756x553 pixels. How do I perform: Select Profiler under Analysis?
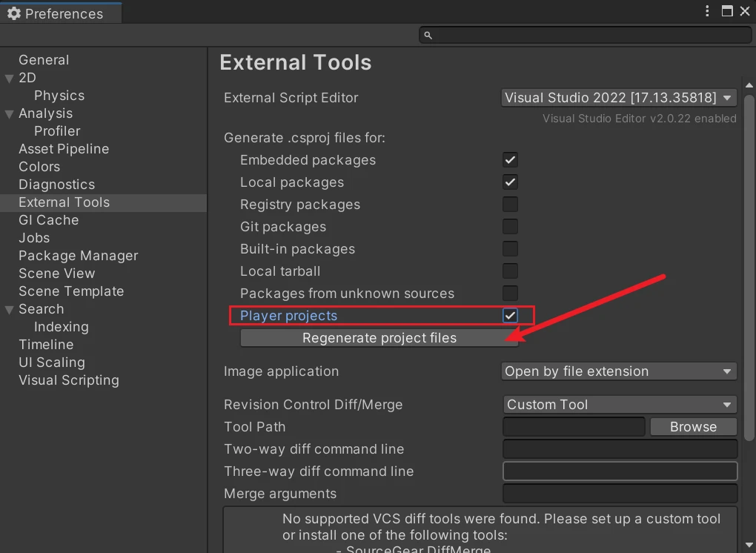click(57, 131)
